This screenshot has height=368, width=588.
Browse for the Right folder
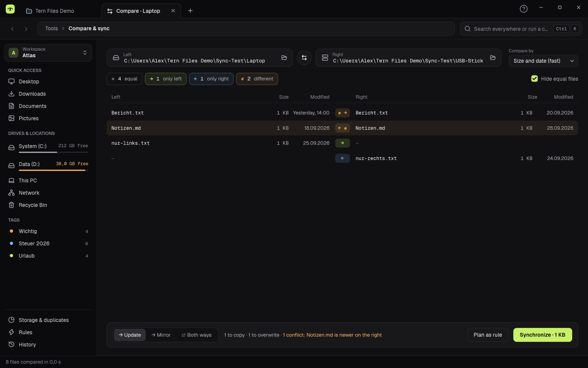point(492,58)
